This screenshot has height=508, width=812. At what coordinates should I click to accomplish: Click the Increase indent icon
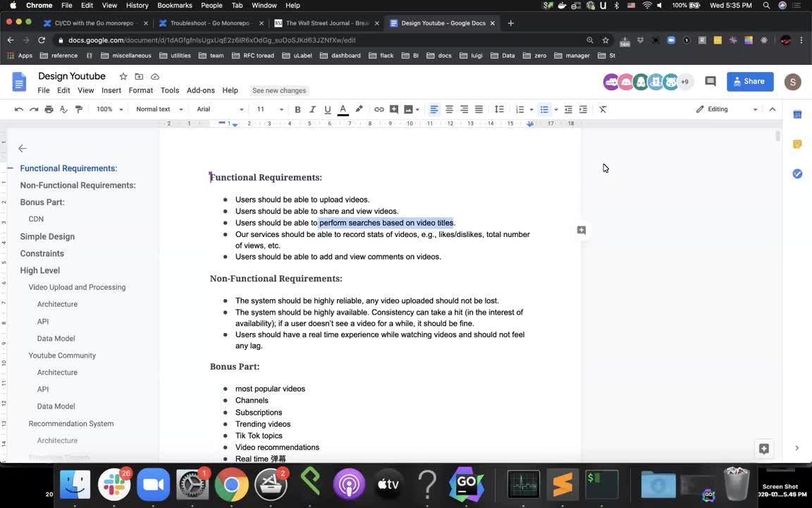click(583, 109)
